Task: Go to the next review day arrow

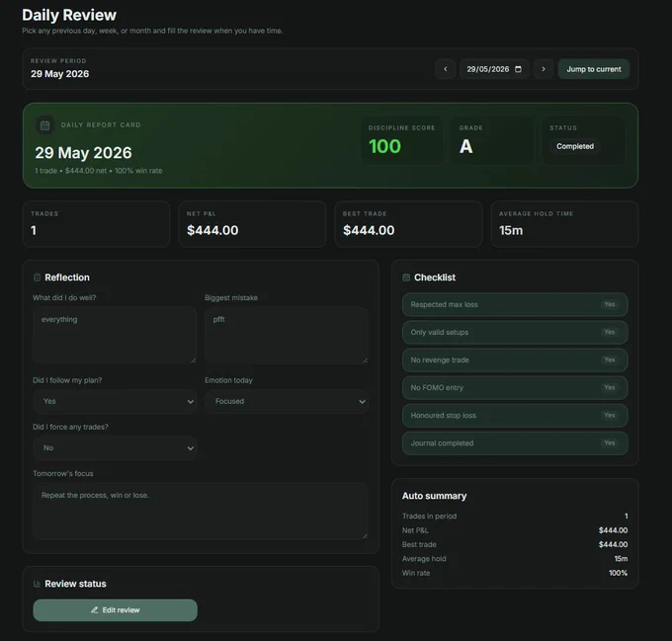Action: tap(543, 69)
